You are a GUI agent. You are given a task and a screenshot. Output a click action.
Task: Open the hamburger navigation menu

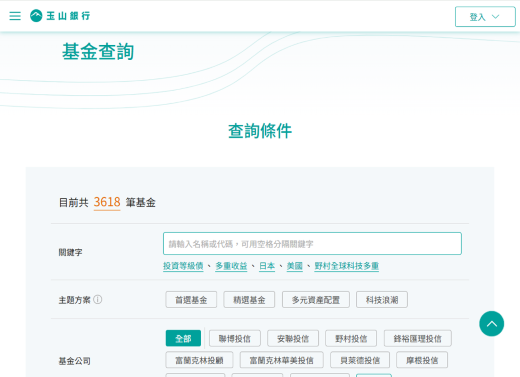click(x=15, y=16)
